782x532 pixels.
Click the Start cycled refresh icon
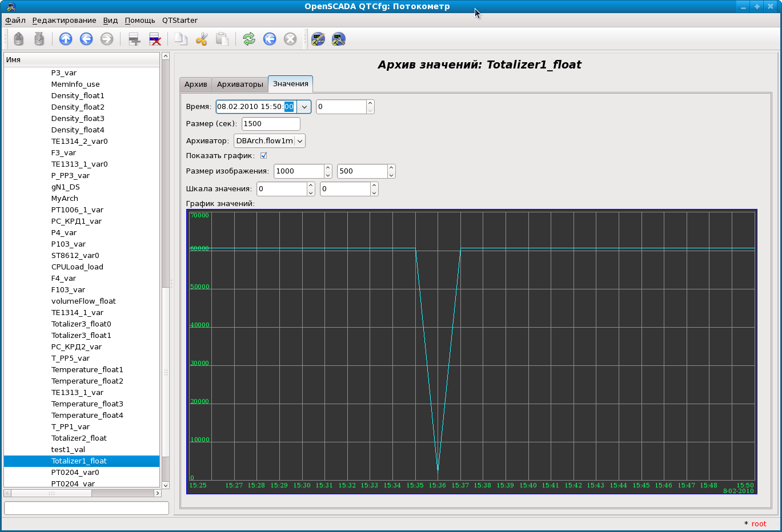270,39
